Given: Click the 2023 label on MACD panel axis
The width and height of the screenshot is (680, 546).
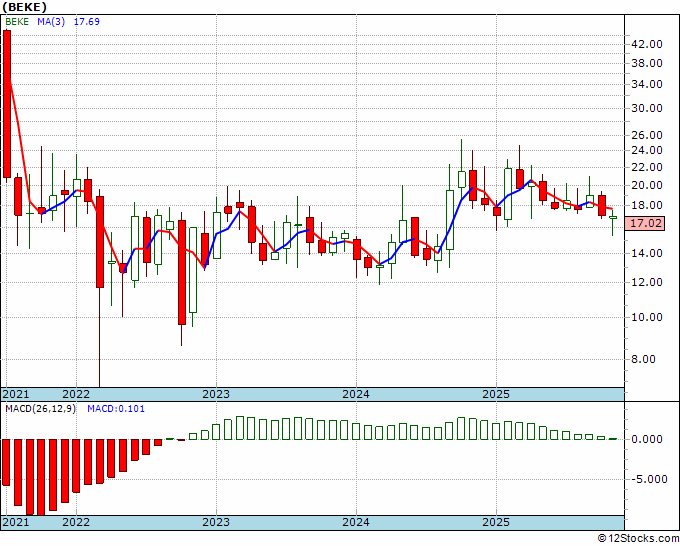Looking at the screenshot, I should [216, 522].
